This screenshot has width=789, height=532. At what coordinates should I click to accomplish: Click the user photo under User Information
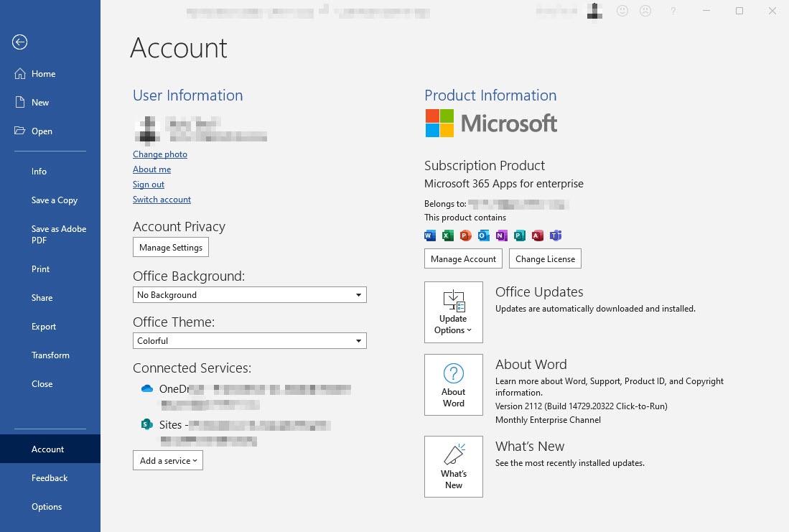147,129
